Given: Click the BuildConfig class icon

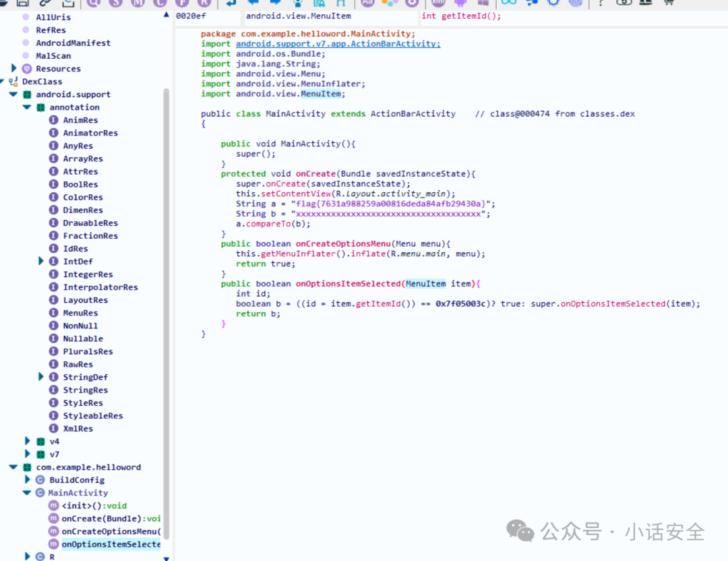Looking at the screenshot, I should 40,479.
